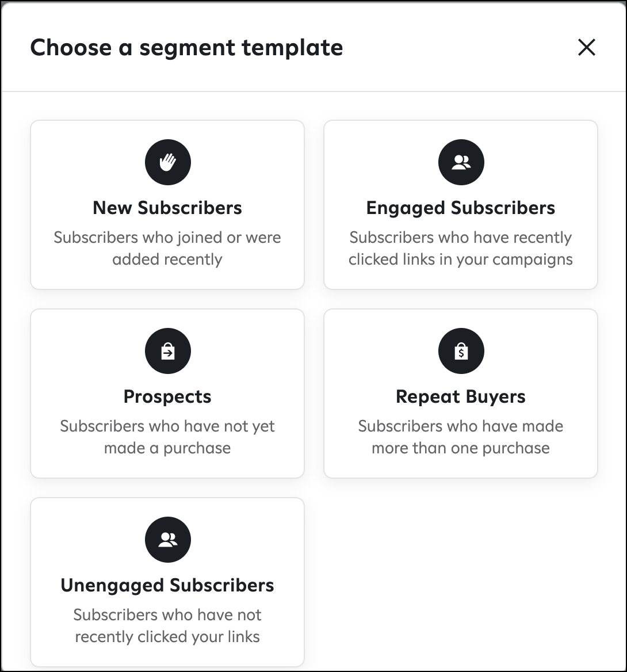Choose the New Subscribers template card
Screen dimensions: 627x672
pos(167,204)
